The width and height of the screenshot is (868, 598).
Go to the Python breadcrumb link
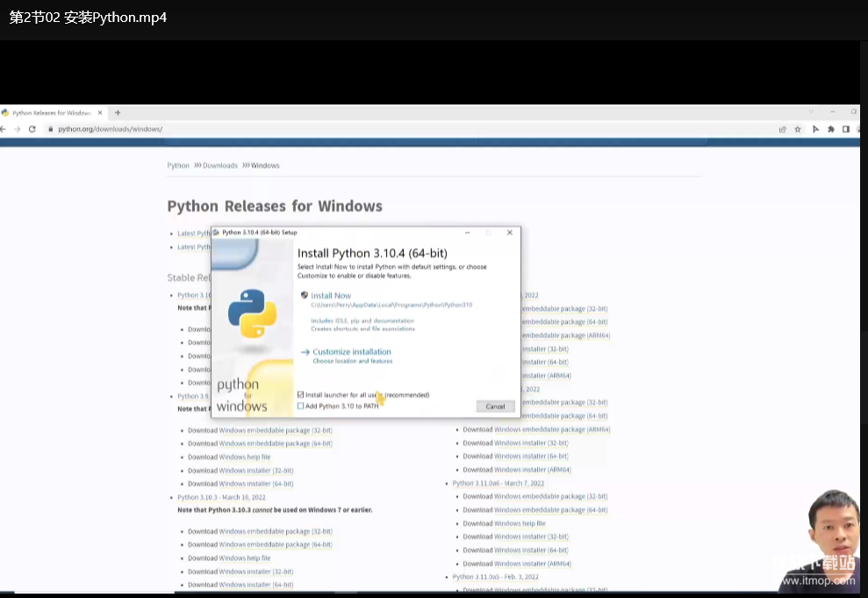pyautogui.click(x=178, y=165)
